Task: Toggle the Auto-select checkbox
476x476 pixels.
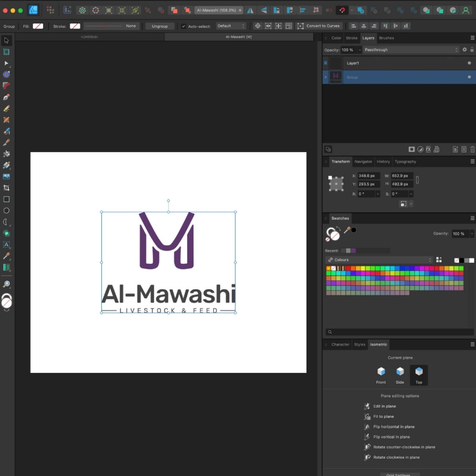Action: 184,26
